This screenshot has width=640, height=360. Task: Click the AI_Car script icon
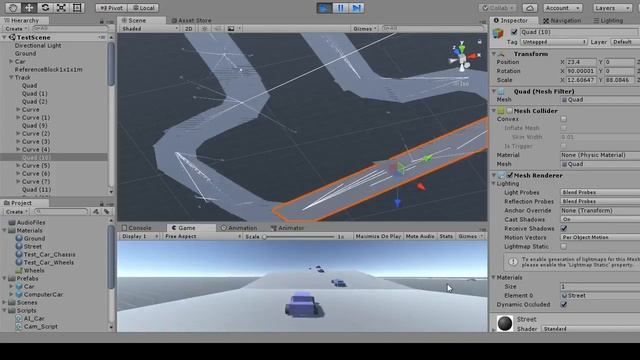pos(18,318)
